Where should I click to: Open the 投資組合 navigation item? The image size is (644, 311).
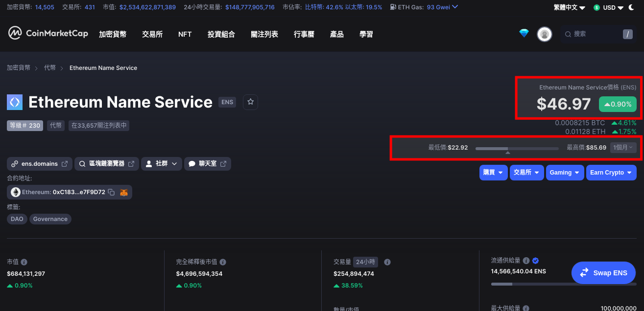(221, 34)
